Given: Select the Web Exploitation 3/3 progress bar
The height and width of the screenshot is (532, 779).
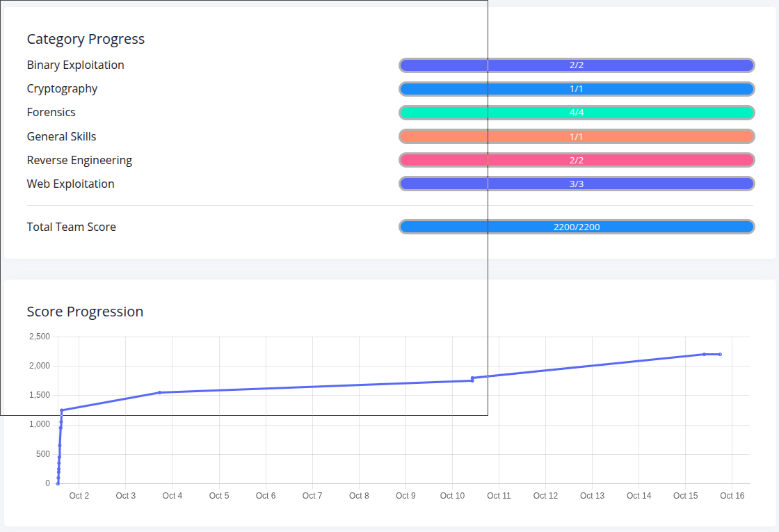Looking at the screenshot, I should click(577, 184).
